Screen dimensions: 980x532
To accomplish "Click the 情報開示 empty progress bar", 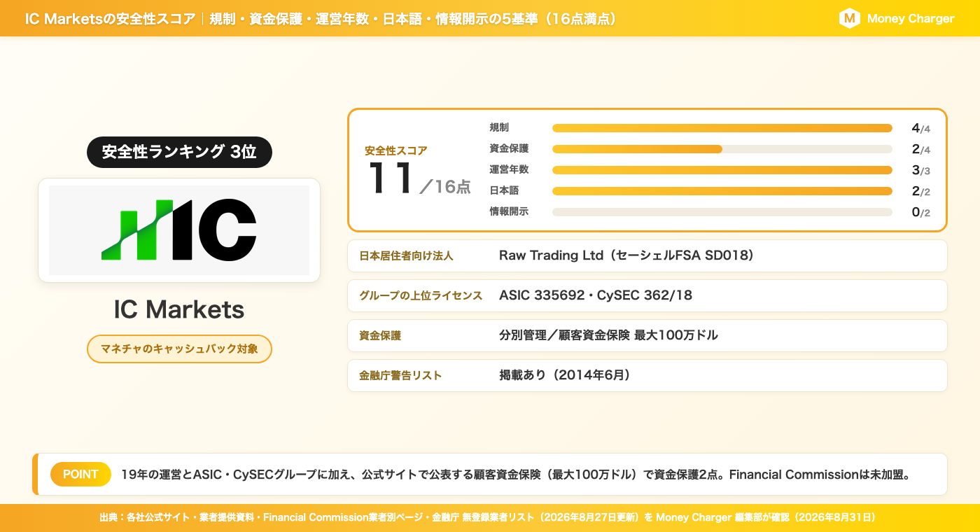I will [x=722, y=212].
